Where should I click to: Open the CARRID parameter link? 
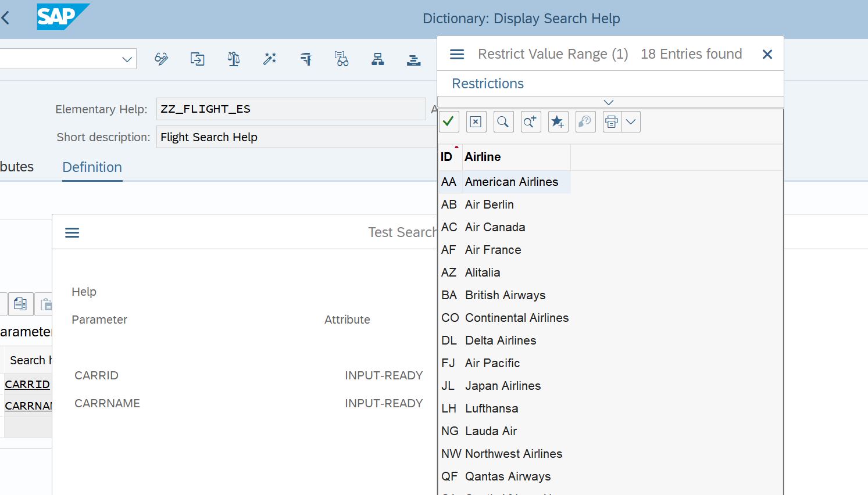pyautogui.click(x=27, y=384)
